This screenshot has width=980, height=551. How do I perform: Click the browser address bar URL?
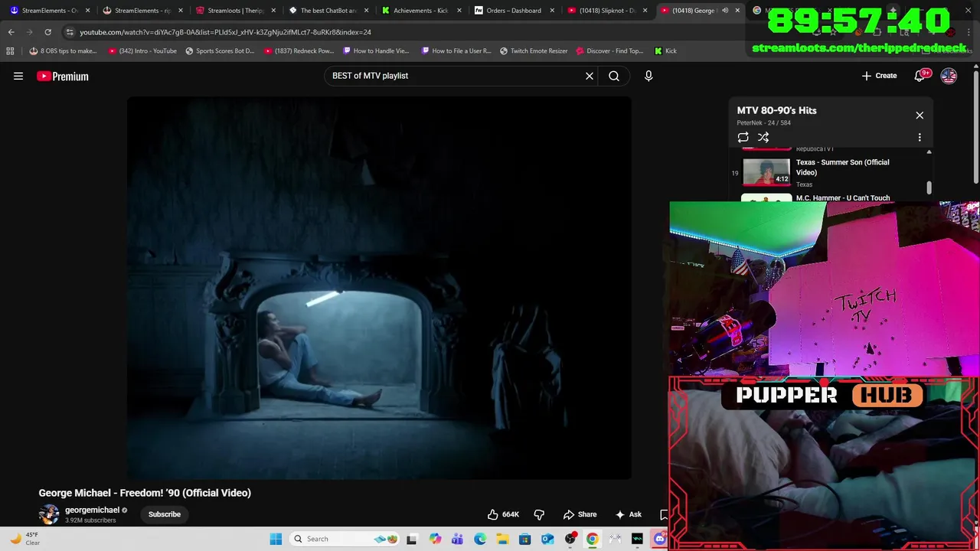[x=225, y=32]
